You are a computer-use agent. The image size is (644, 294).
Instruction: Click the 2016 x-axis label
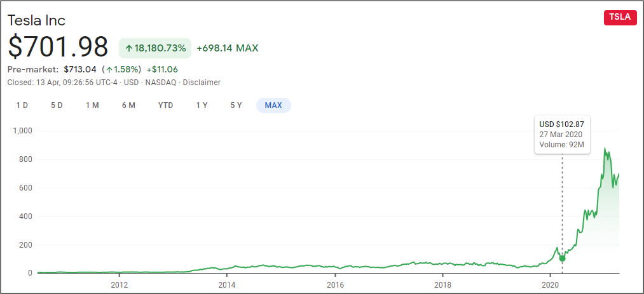335,284
